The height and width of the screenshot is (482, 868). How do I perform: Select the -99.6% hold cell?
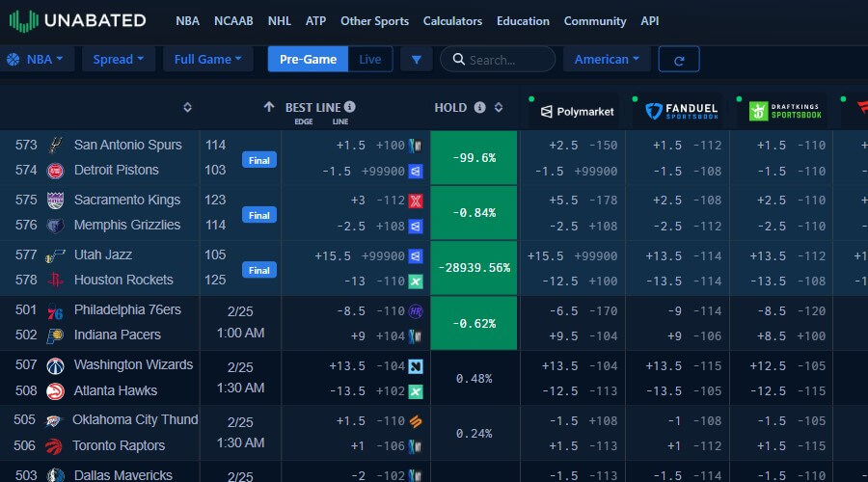pos(474,158)
